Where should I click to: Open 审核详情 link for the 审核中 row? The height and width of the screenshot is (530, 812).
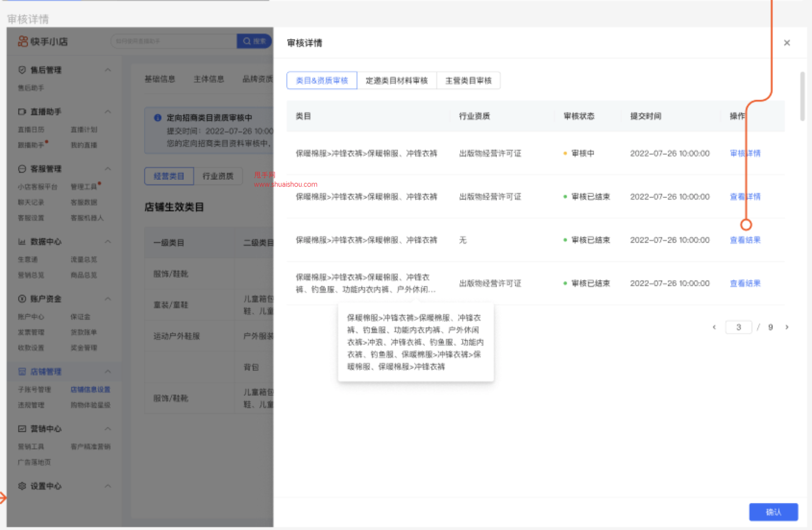pos(745,153)
